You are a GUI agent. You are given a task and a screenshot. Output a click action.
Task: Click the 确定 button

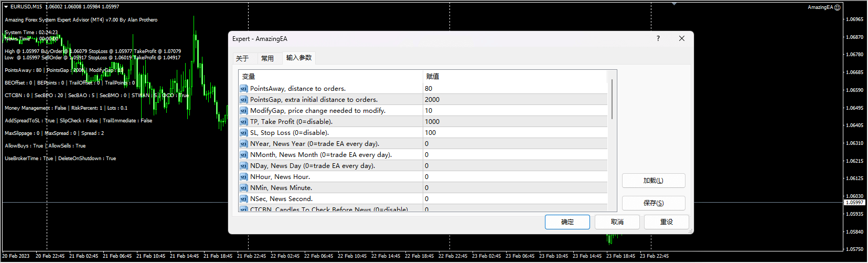coord(567,222)
